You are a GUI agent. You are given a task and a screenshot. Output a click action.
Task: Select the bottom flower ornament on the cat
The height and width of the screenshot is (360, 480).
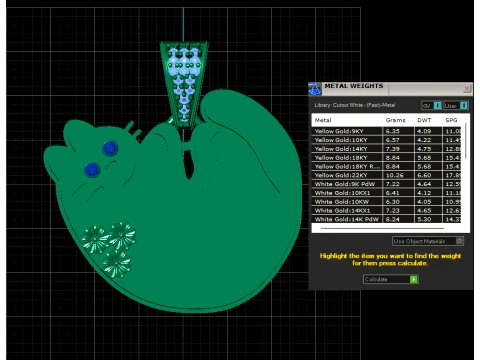click(x=117, y=264)
